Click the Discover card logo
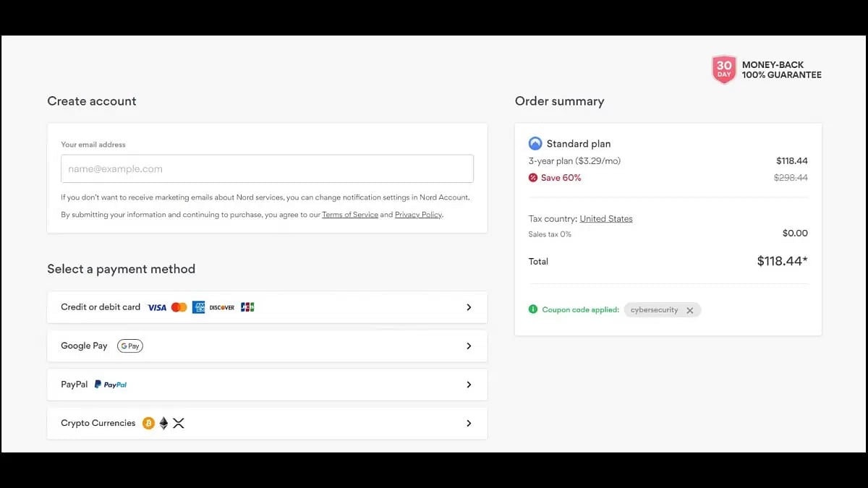The width and height of the screenshot is (868, 488). (222, 307)
